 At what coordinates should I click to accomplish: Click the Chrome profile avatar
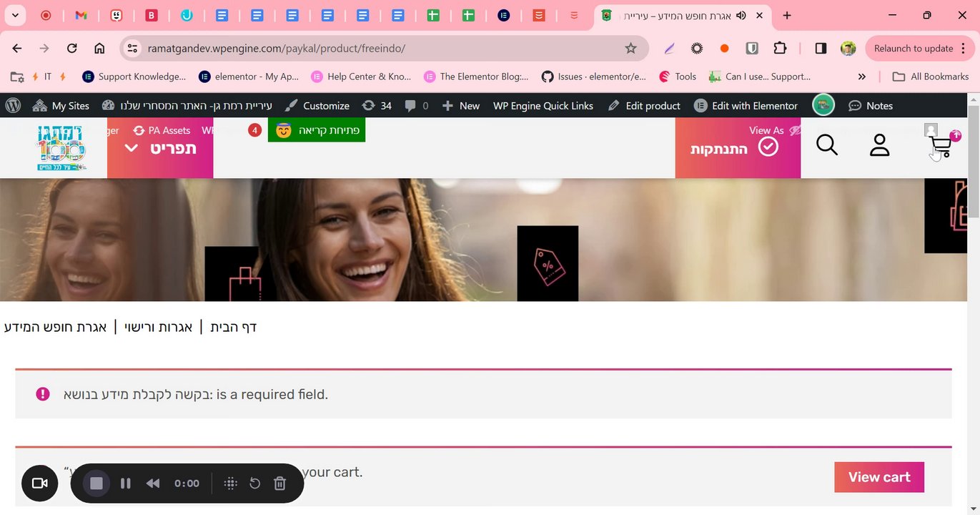[x=848, y=48]
